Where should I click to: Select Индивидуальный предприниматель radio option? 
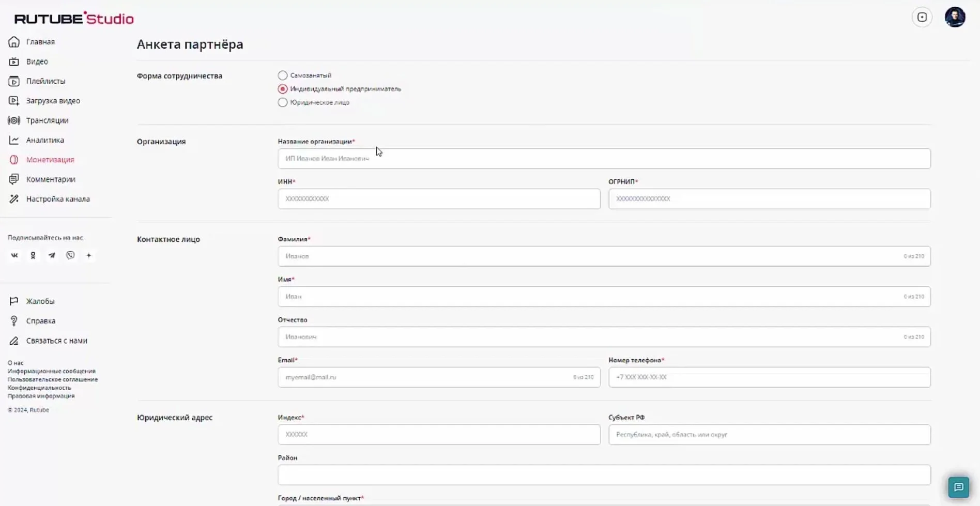[x=283, y=89]
